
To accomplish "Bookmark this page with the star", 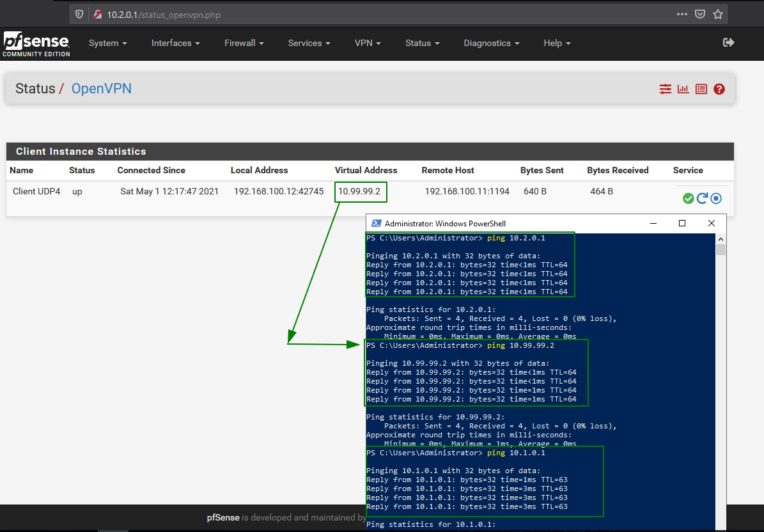I will tap(718, 14).
